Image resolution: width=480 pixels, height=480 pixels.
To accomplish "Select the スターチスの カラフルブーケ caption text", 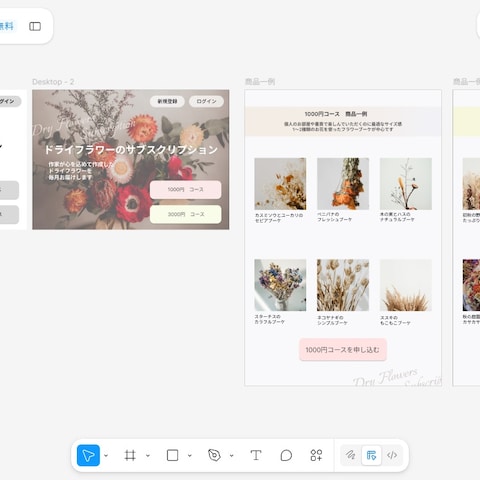I will tap(270, 319).
